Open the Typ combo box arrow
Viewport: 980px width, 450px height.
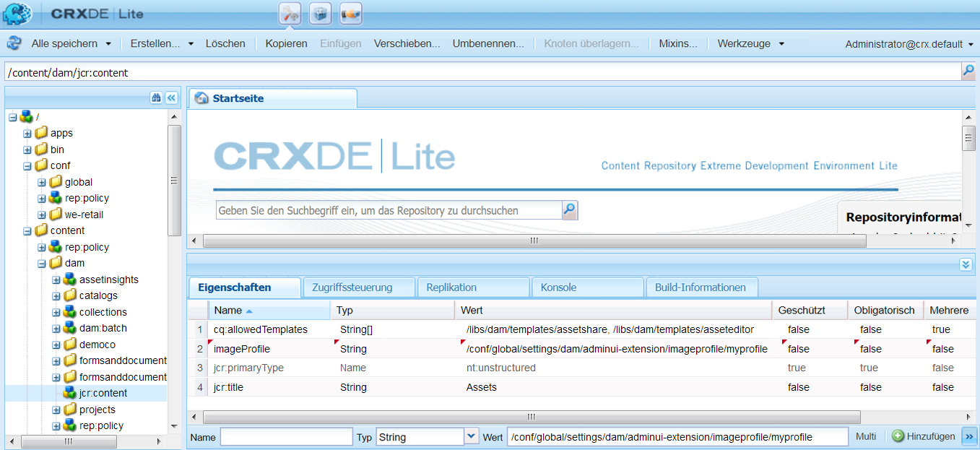[x=472, y=436]
